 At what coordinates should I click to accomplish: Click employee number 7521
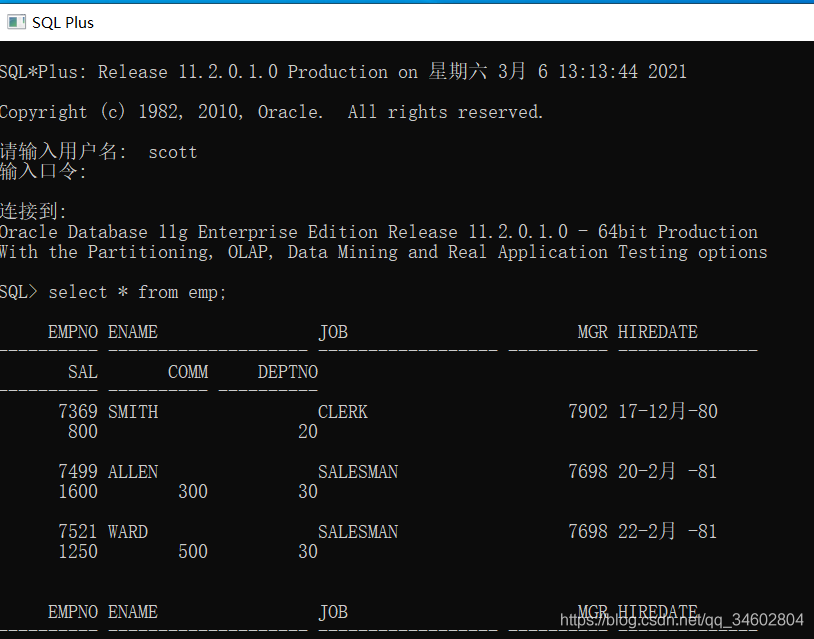click(x=78, y=531)
